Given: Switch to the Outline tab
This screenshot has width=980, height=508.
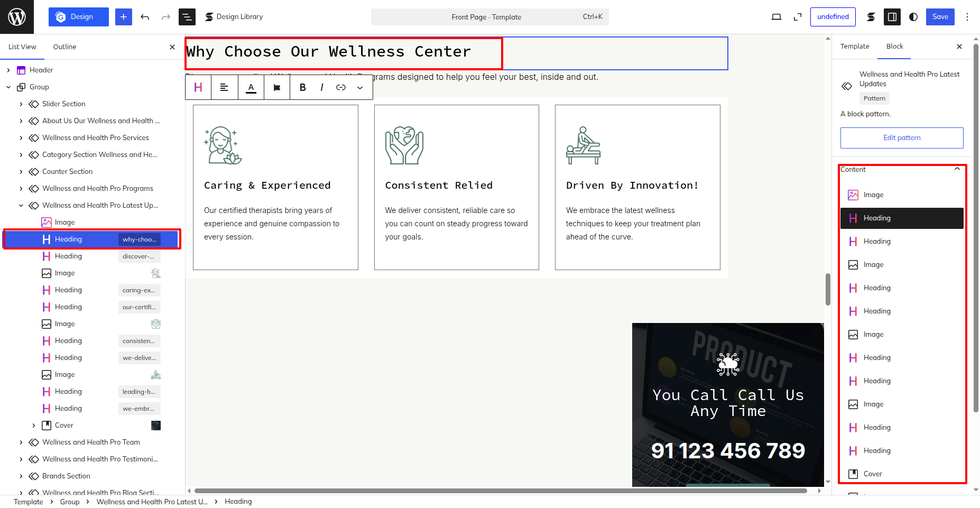Looking at the screenshot, I should point(64,47).
